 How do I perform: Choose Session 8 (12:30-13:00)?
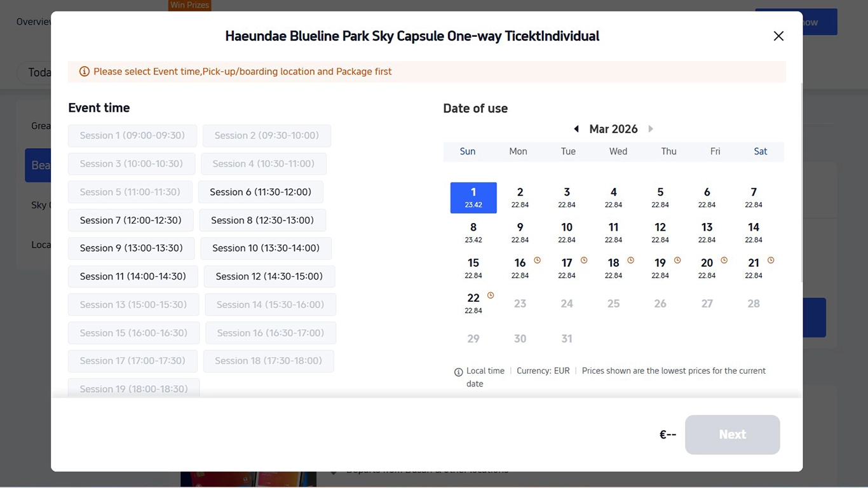pos(262,220)
